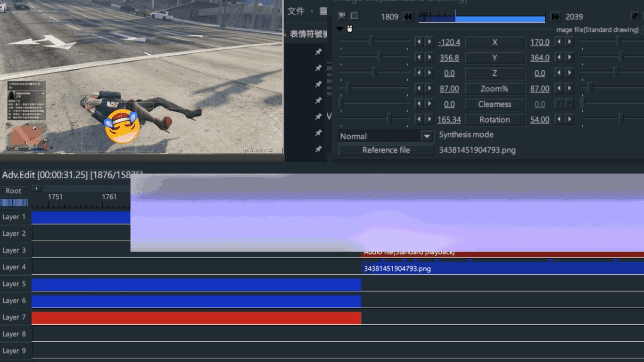Increase the left Rotation value with arrow
Screen dimensions: 644x362
click(429, 120)
